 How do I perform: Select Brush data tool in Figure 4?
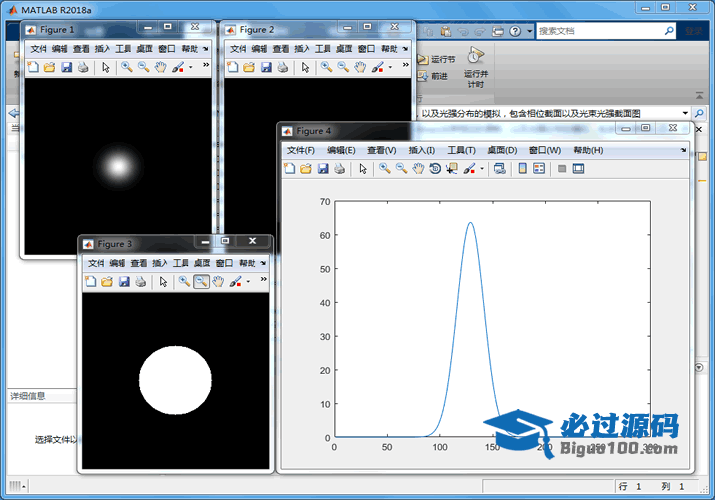click(469, 169)
